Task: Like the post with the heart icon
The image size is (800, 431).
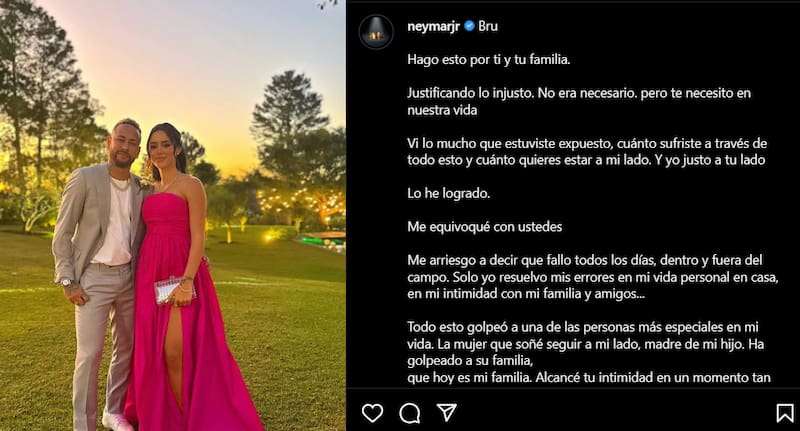Action: pos(372,413)
